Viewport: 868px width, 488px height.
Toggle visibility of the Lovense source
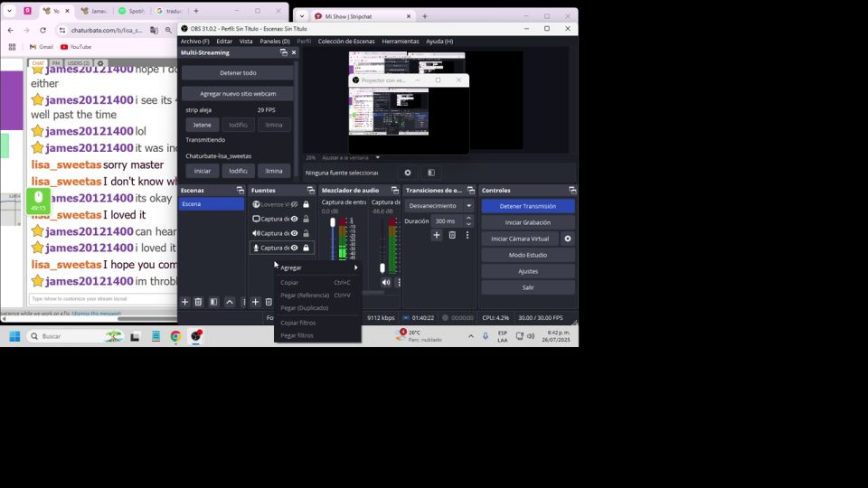(295, 204)
